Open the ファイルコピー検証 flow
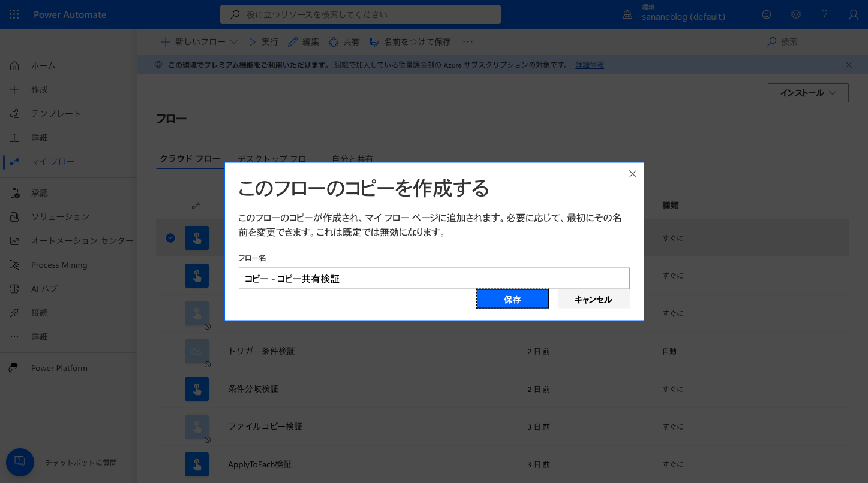This screenshot has width=868, height=483. point(265,427)
